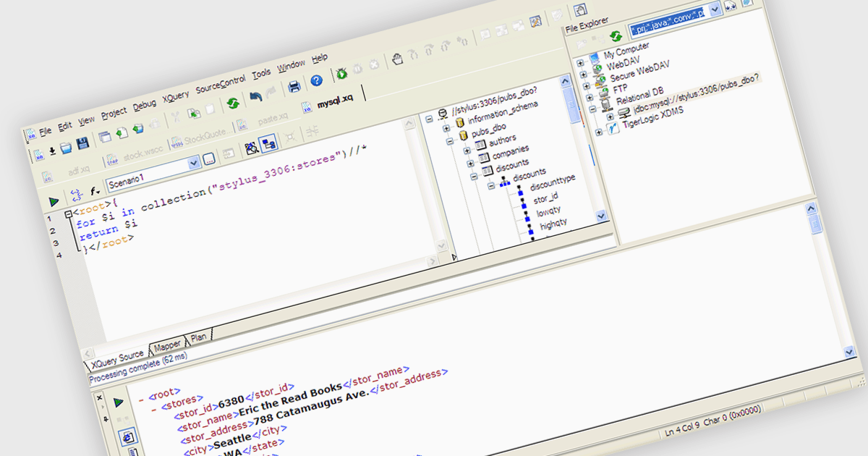Open the Help menu
This screenshot has width=868, height=456.
tap(319, 59)
